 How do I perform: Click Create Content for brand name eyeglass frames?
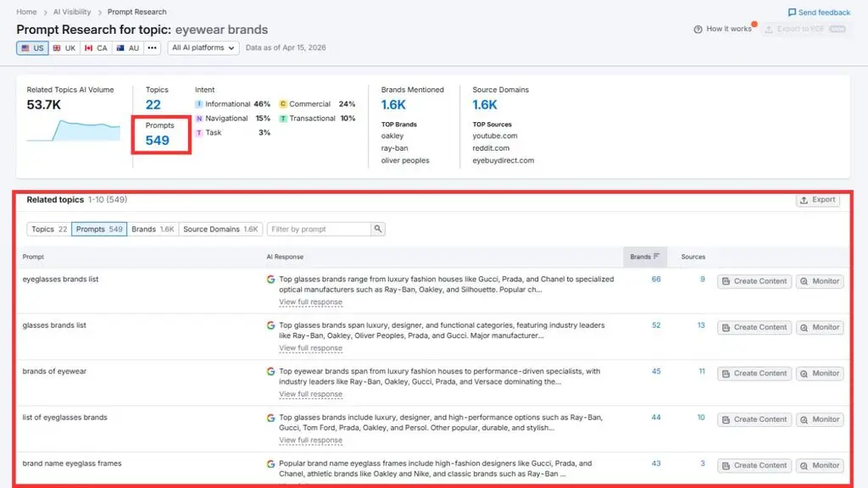(x=754, y=466)
